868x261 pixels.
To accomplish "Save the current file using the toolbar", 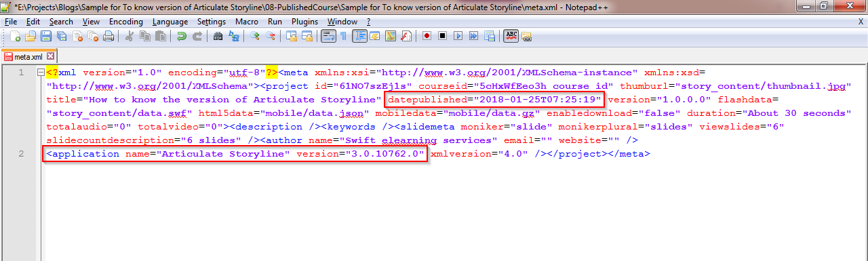I will coord(45,35).
